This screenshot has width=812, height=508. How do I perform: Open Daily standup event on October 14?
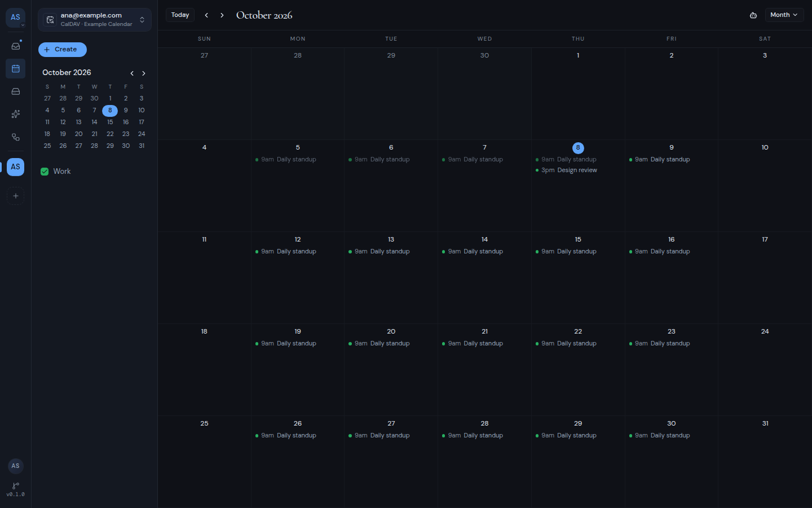pyautogui.click(x=484, y=252)
